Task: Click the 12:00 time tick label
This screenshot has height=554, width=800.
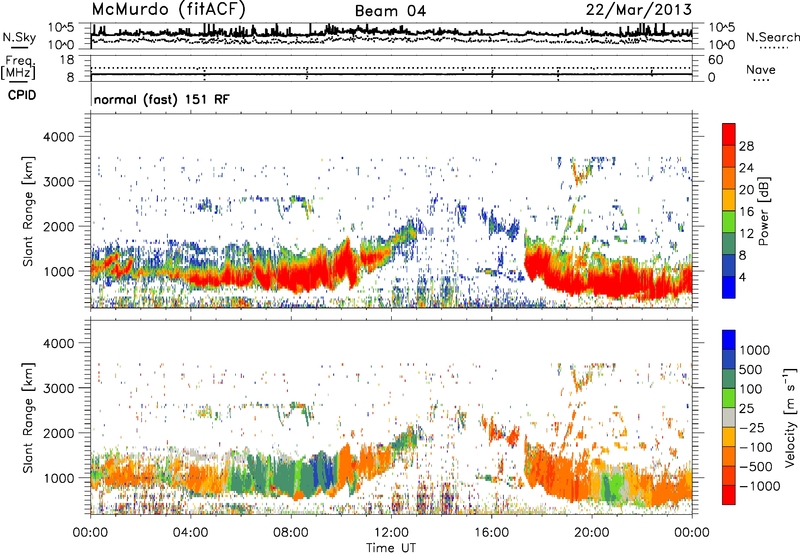Action: click(391, 533)
